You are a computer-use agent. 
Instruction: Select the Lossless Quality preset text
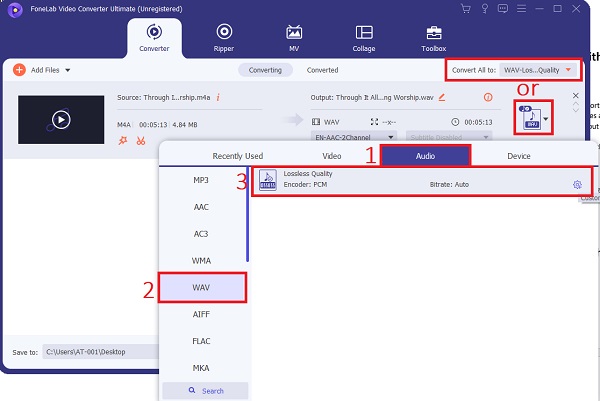(x=308, y=174)
